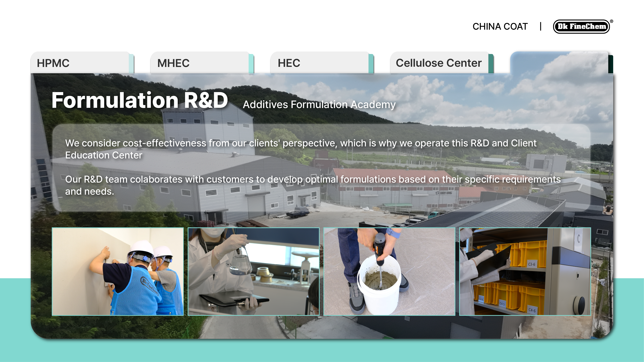Open the Cellulose Center tab
Viewport: 644px width, 362px height.
click(x=439, y=62)
